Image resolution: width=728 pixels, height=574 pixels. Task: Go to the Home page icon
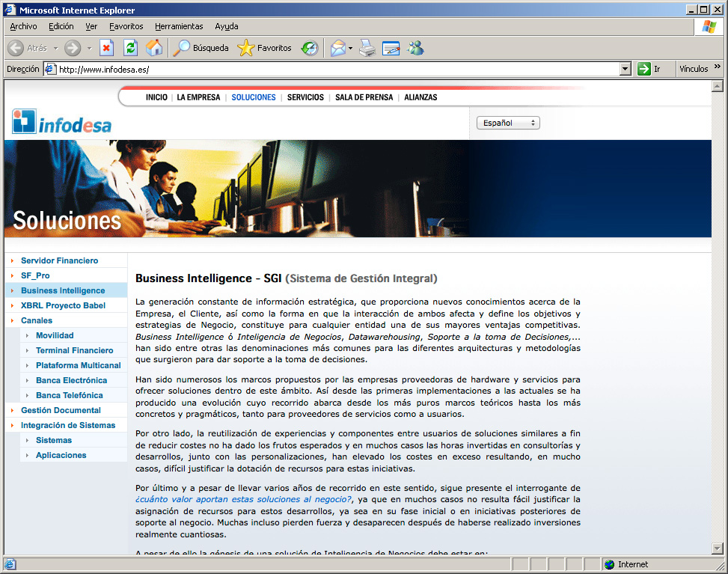coord(154,48)
